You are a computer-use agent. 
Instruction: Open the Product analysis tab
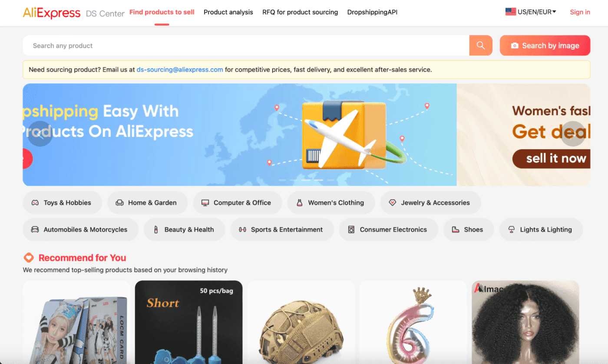(x=228, y=12)
